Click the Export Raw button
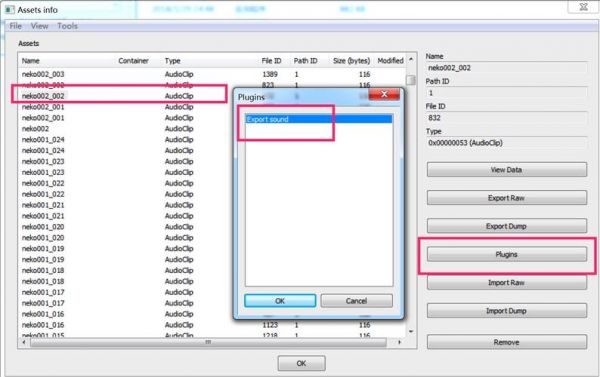Image resolution: width=600 pixels, height=377 pixels. coord(507,198)
